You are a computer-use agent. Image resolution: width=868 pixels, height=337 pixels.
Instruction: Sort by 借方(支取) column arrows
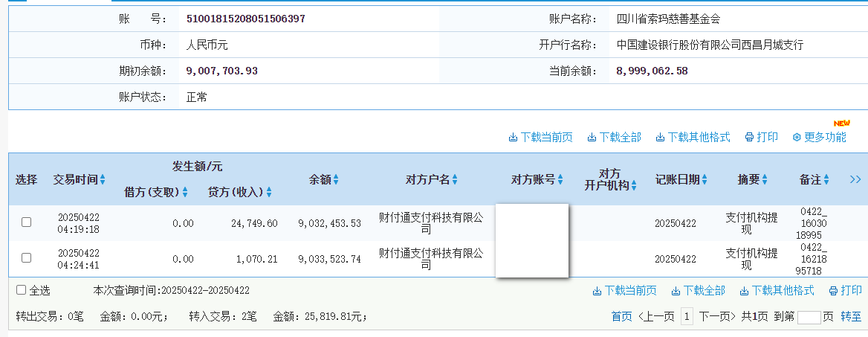tap(185, 193)
